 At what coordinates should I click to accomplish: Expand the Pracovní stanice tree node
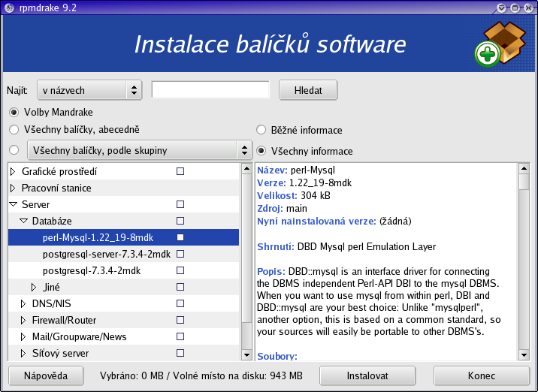point(13,188)
